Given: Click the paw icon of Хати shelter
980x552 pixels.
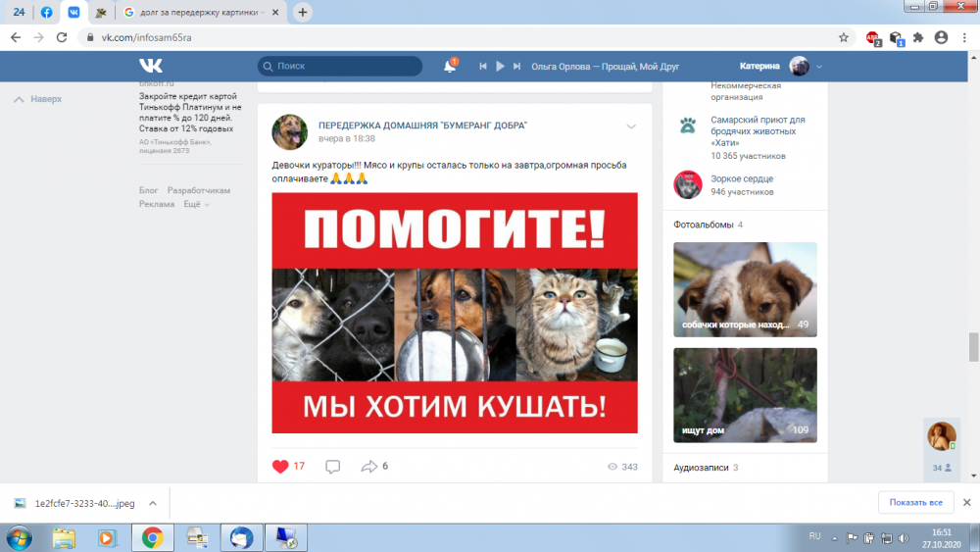Looking at the screenshot, I should click(x=688, y=125).
